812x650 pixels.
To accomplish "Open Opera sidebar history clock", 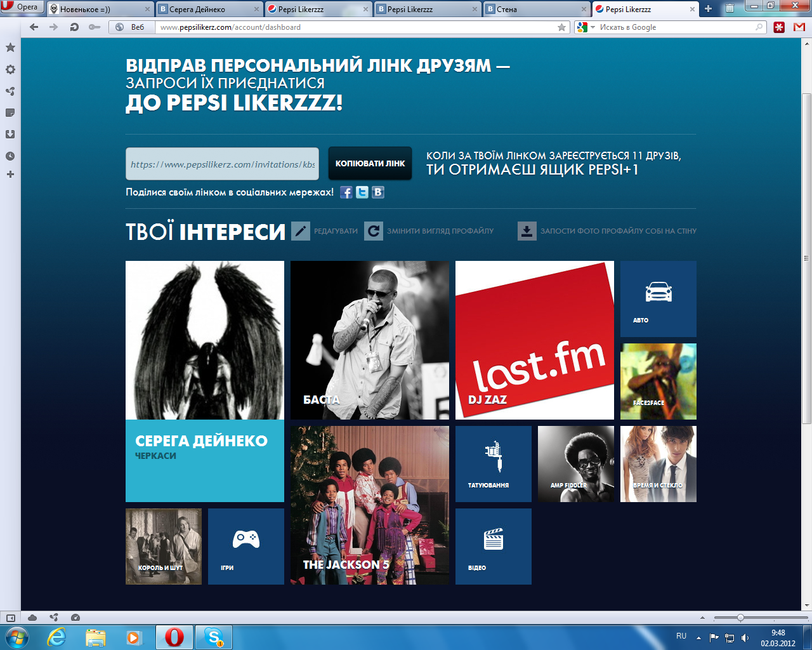I will pos(10,156).
